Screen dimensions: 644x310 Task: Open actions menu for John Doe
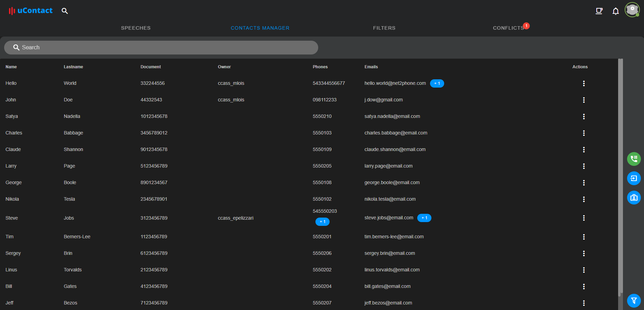click(584, 100)
